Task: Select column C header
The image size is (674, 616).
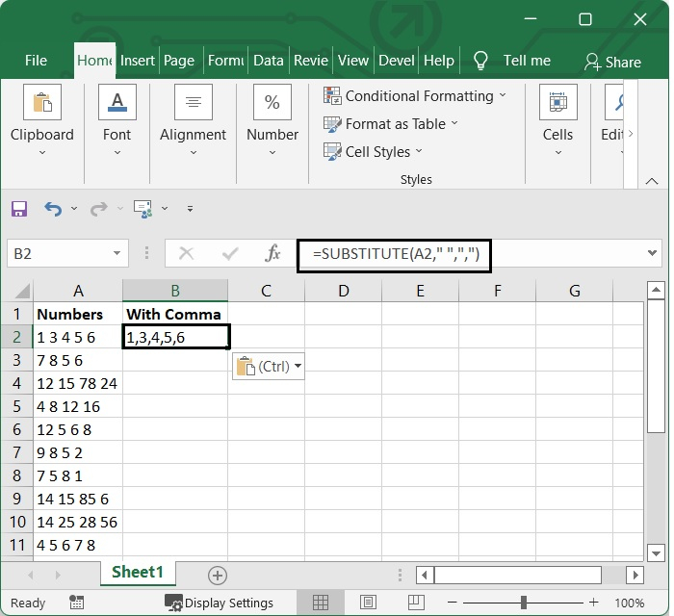Action: [266, 291]
